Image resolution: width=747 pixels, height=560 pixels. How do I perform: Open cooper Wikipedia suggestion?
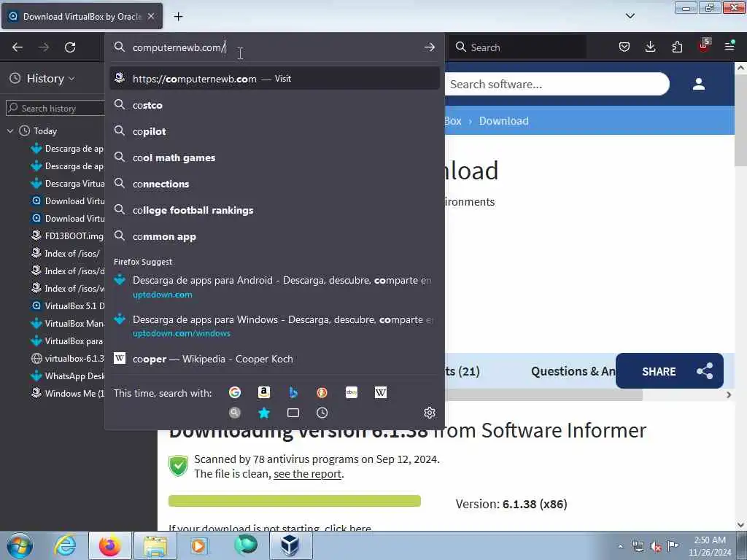pyautogui.click(x=275, y=359)
